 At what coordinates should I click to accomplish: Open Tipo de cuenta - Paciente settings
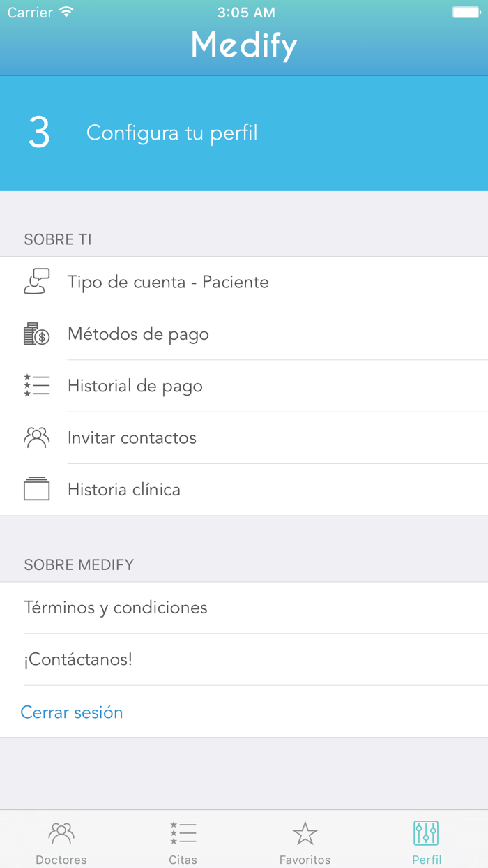coord(244,282)
